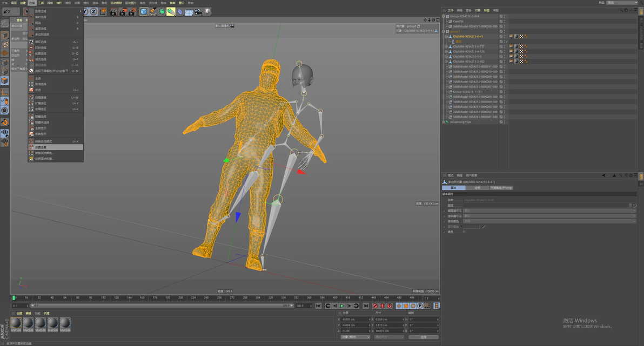Open the 对象 (相对) coordinate mode dropdown

tap(355, 337)
